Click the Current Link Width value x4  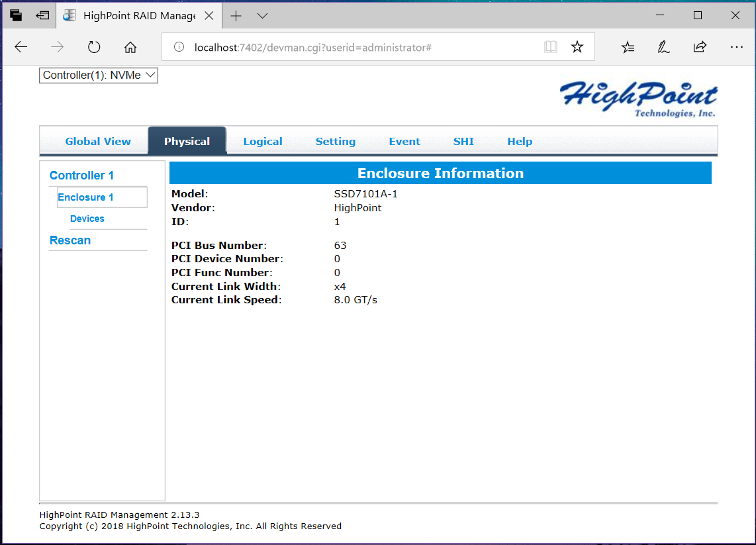340,287
